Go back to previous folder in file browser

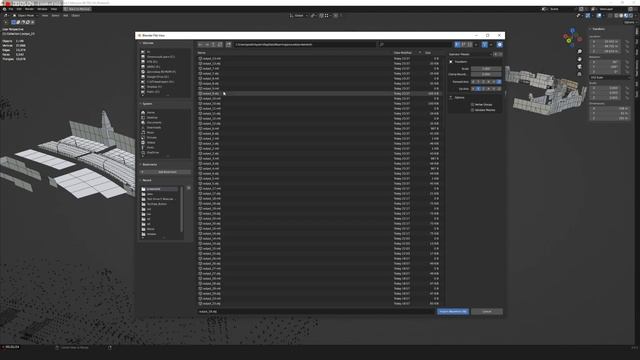point(200,44)
